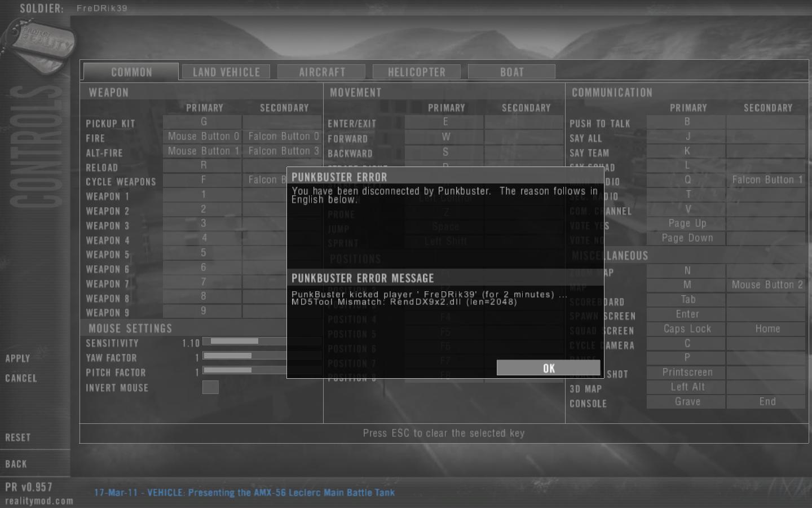The width and height of the screenshot is (812, 508).
Task: Select Push To Talk primary key B
Action: coord(686,122)
